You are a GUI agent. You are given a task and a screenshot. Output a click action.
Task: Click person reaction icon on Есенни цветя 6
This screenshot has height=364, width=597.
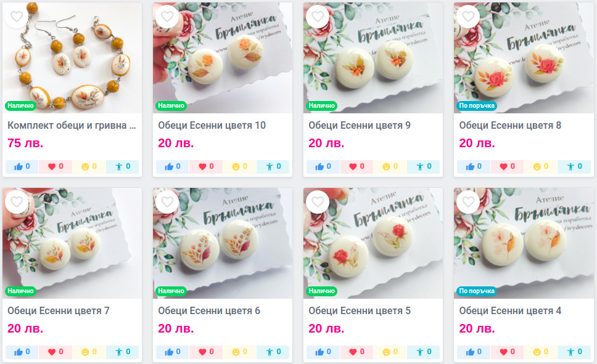point(273,352)
